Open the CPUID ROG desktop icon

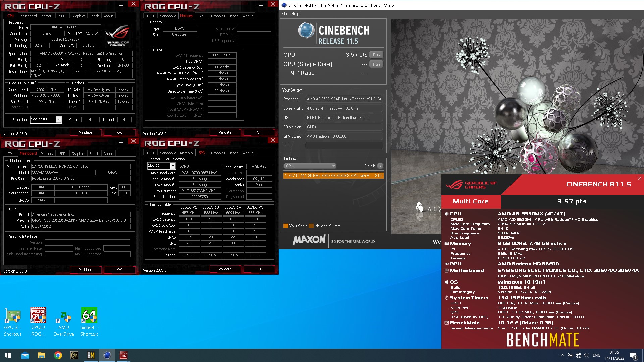pos(38,321)
